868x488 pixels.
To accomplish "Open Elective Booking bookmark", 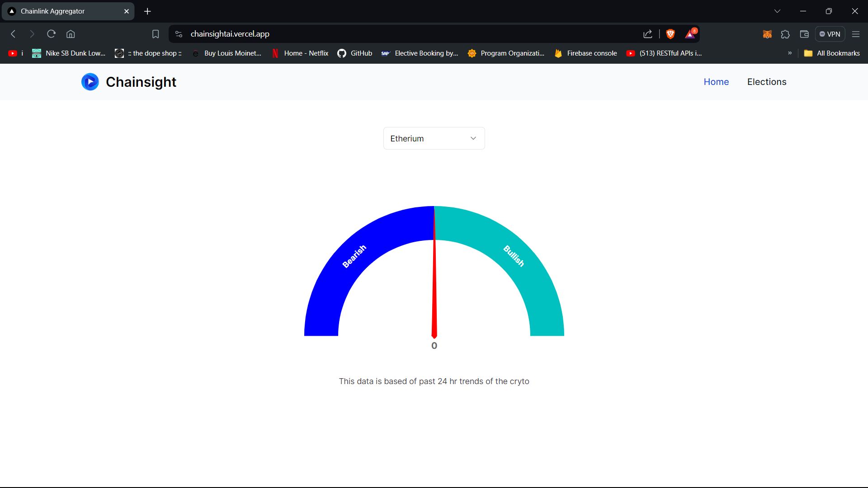I will coord(420,53).
